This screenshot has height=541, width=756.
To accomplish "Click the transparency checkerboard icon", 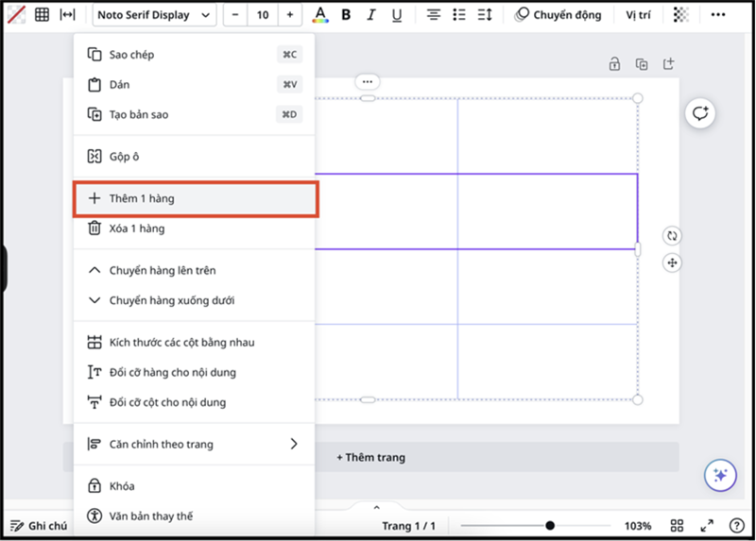I will tap(681, 15).
